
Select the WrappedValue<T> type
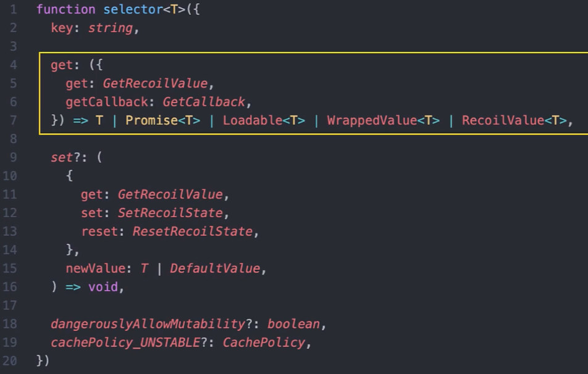coord(383,120)
